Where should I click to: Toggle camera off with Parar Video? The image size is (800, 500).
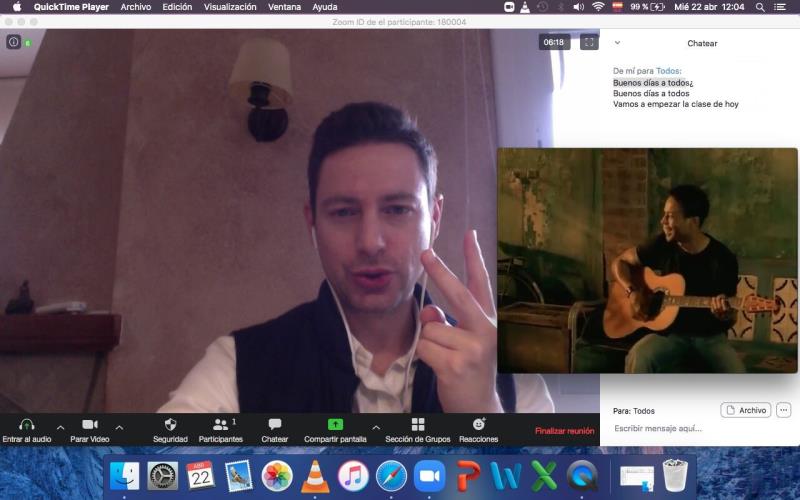click(90, 425)
